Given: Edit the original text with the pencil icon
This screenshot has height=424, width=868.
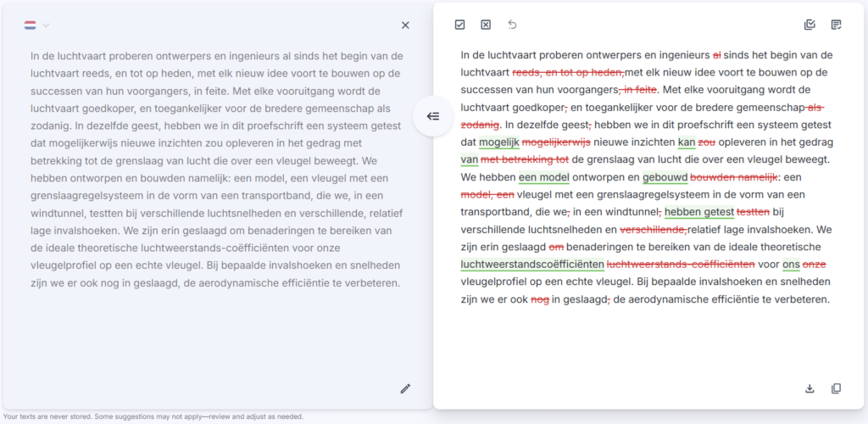Looking at the screenshot, I should click(405, 388).
